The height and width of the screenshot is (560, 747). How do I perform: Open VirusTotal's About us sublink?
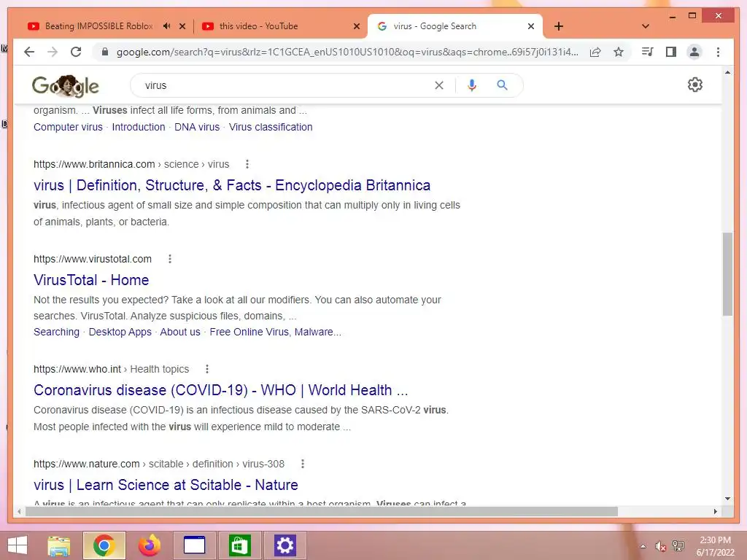click(180, 332)
